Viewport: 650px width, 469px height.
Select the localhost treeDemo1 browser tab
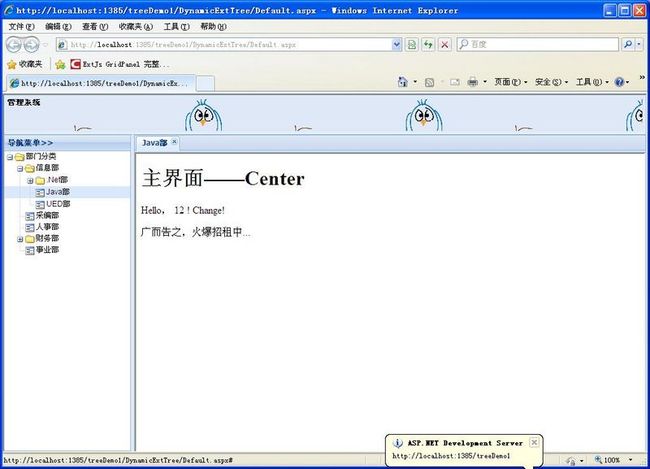point(100,83)
